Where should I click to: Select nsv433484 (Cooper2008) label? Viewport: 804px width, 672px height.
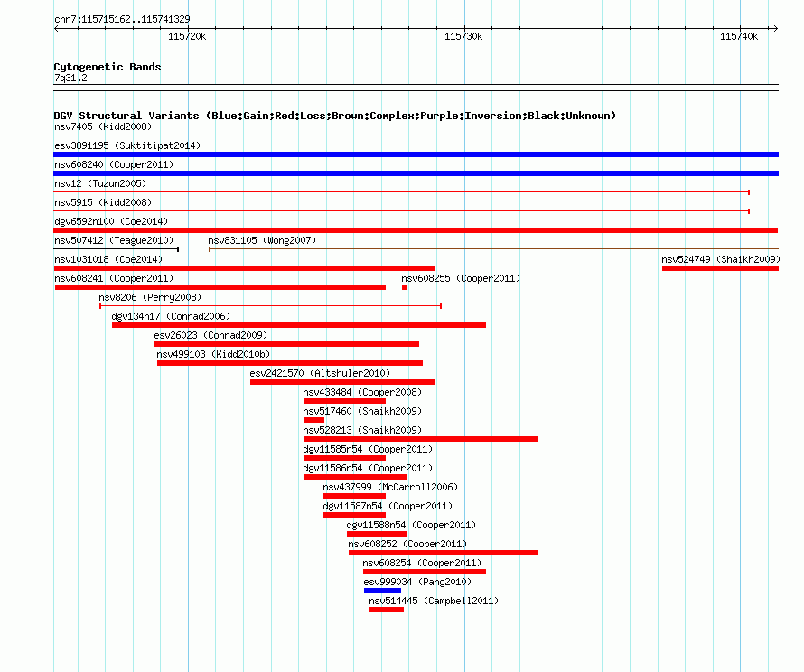(x=362, y=392)
